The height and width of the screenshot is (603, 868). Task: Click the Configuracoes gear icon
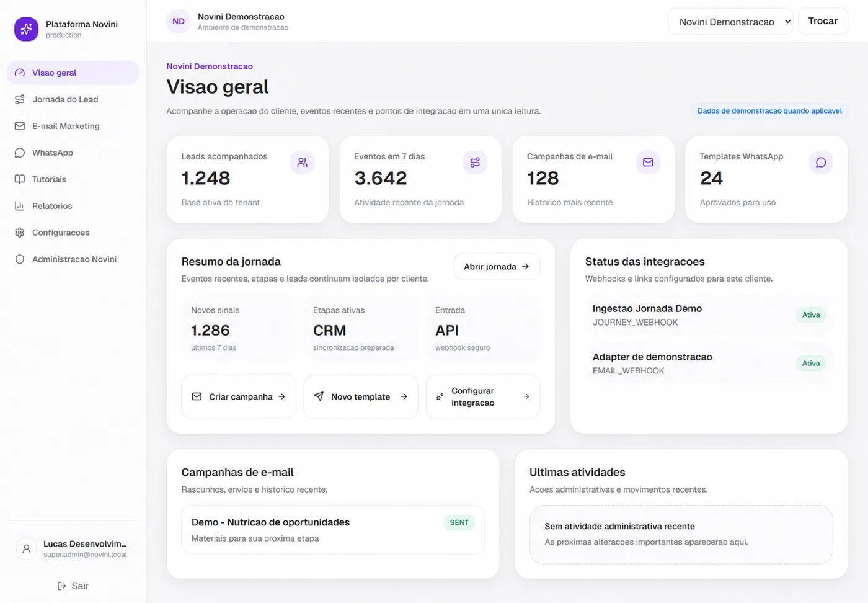tap(20, 233)
